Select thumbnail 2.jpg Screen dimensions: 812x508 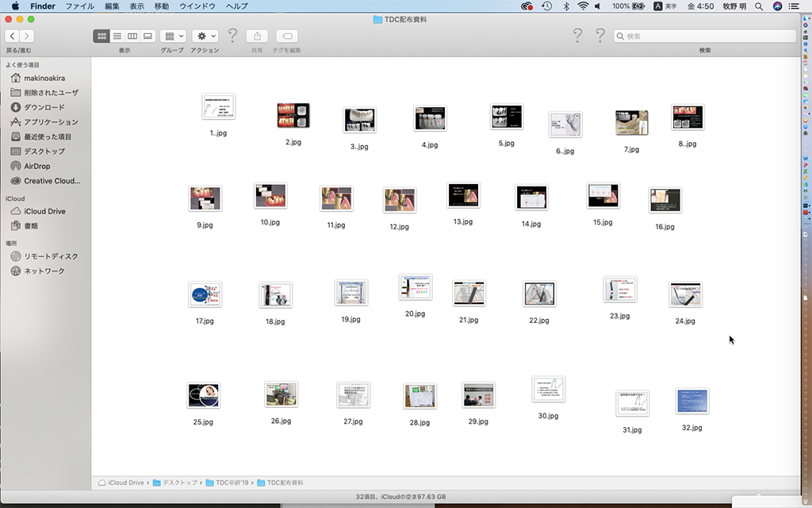293,115
